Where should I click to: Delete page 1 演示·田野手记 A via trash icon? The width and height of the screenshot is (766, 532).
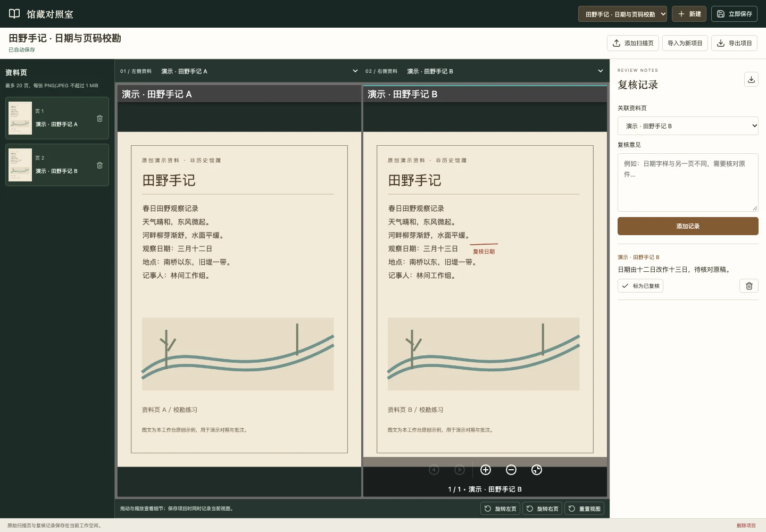[99, 118]
